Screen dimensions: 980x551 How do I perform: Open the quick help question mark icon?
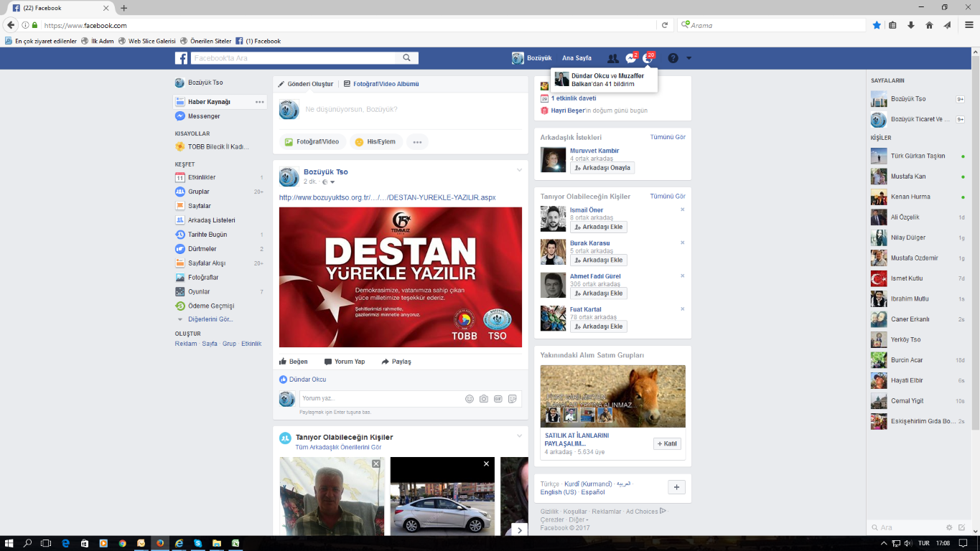[673, 58]
